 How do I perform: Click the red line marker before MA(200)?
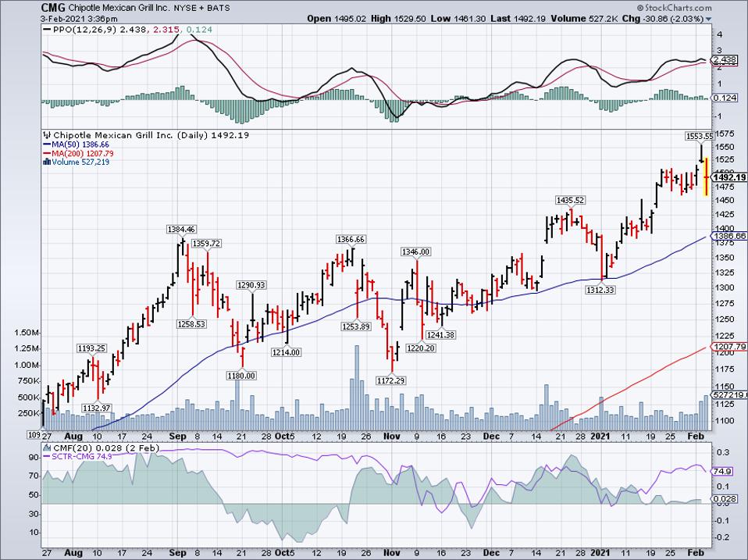point(47,154)
